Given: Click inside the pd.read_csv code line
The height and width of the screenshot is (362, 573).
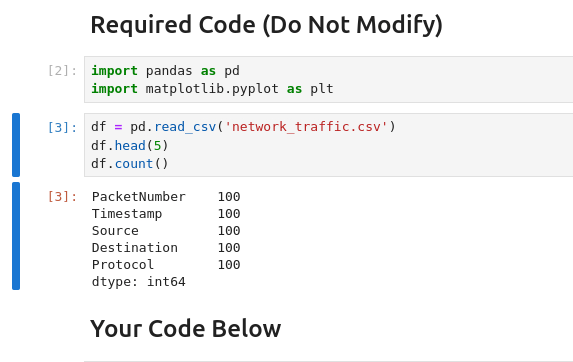Looking at the screenshot, I should (x=243, y=127).
